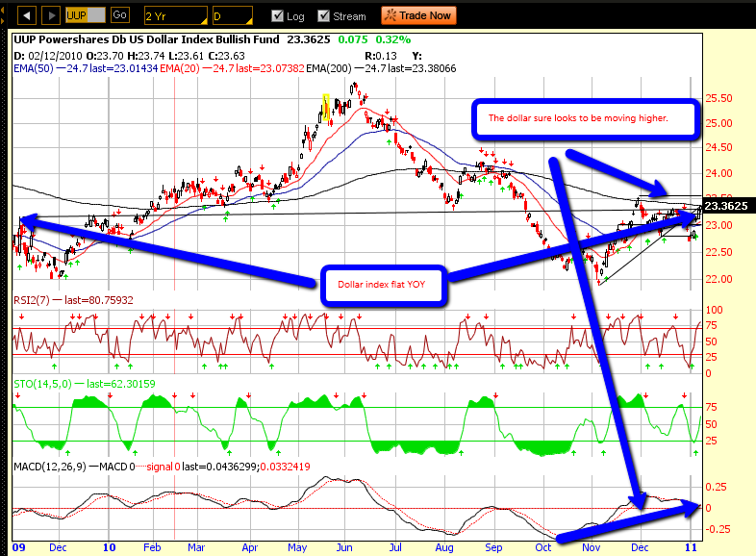The width and height of the screenshot is (756, 556).
Task: Click the 22.00 price axis label
Action: pyautogui.click(x=718, y=279)
